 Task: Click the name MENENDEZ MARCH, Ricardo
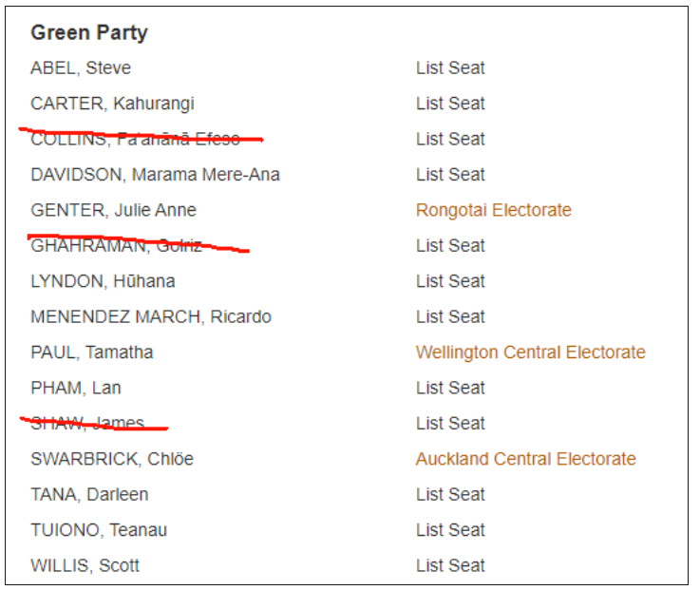pos(151,316)
